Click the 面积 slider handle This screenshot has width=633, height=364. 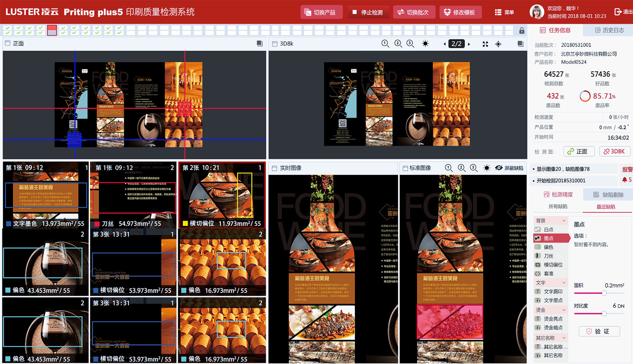604,293
